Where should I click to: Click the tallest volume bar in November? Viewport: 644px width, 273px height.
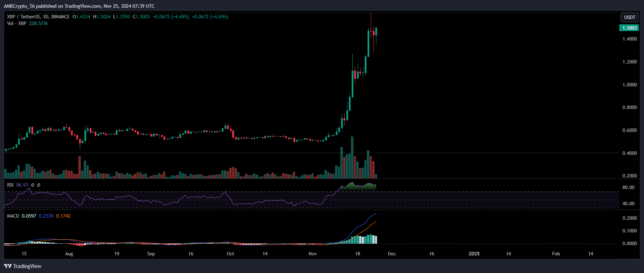[352, 157]
